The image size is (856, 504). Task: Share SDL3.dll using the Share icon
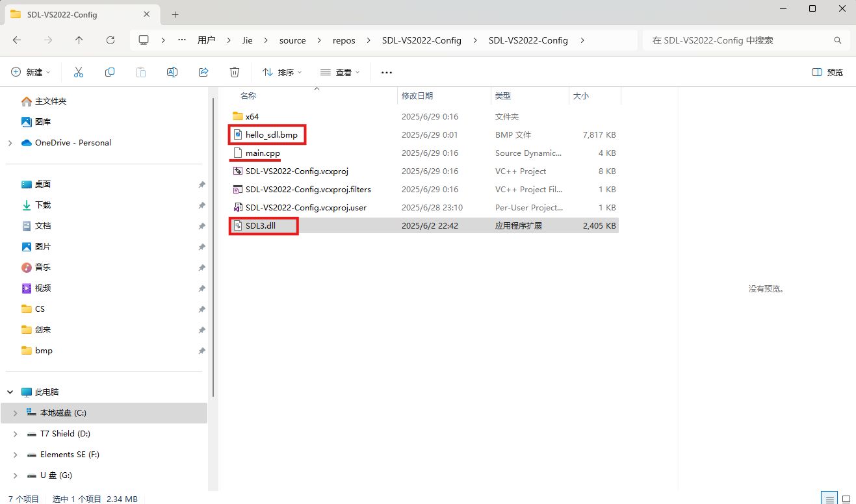[203, 72]
